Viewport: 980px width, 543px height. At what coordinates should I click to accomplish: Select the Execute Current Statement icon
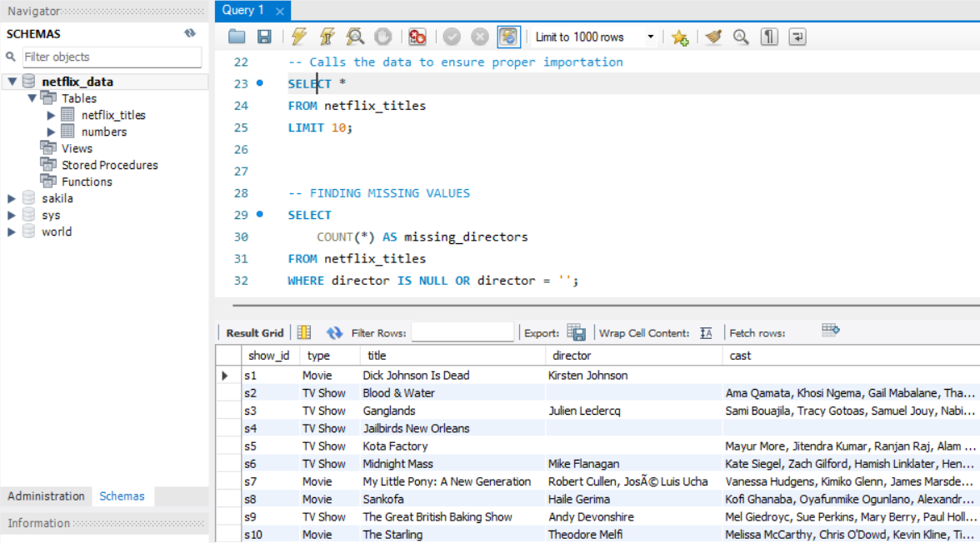(x=327, y=36)
